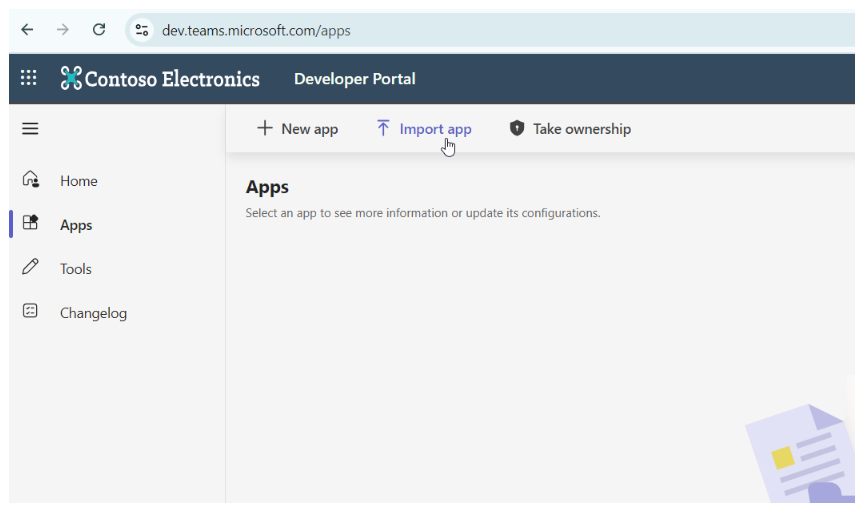Open the Developer Portal header link
858x505 pixels.
(x=355, y=79)
